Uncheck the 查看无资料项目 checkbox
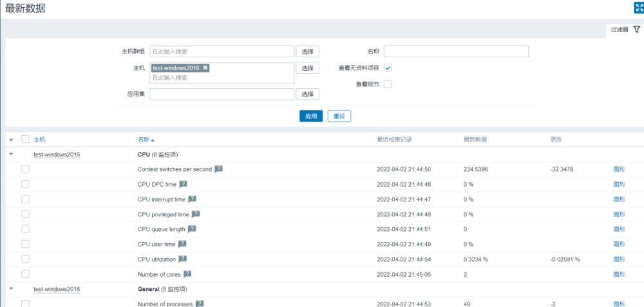The height and width of the screenshot is (307, 644). (x=388, y=68)
